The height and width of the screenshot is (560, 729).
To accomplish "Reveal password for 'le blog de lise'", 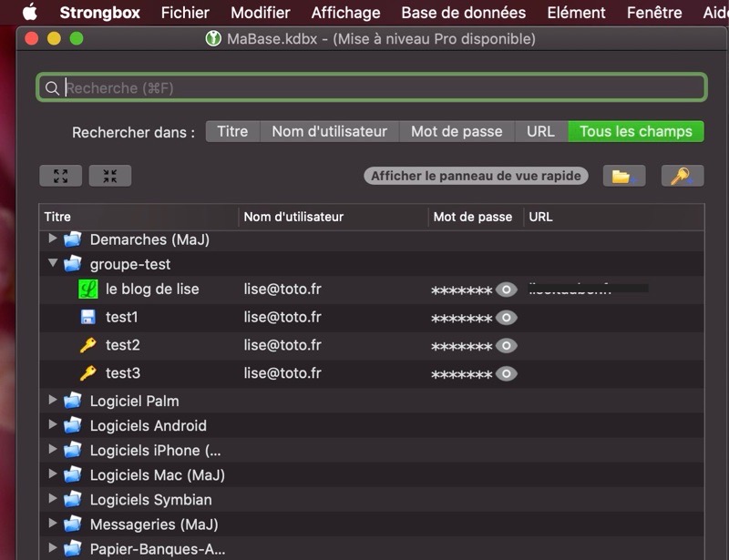I will click(506, 290).
